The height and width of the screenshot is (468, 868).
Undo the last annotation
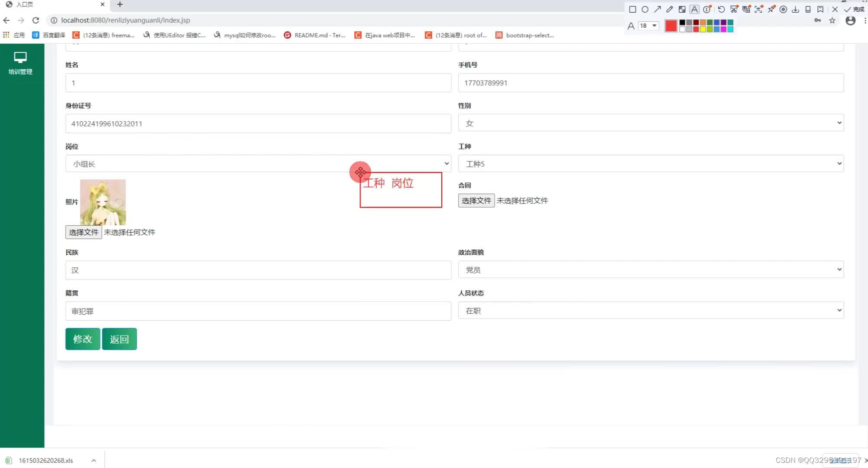coord(721,10)
